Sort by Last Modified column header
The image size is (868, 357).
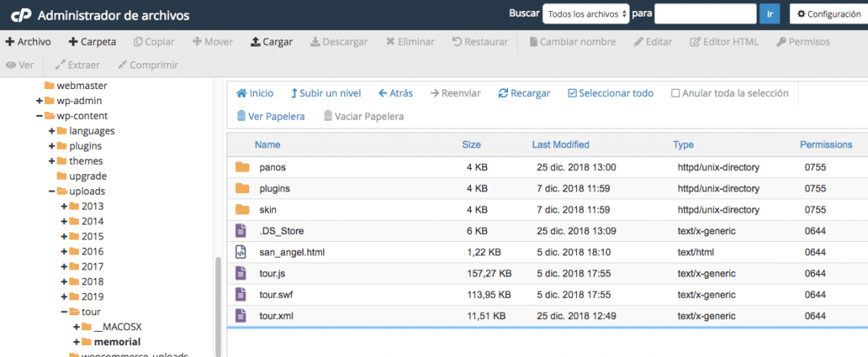(561, 145)
